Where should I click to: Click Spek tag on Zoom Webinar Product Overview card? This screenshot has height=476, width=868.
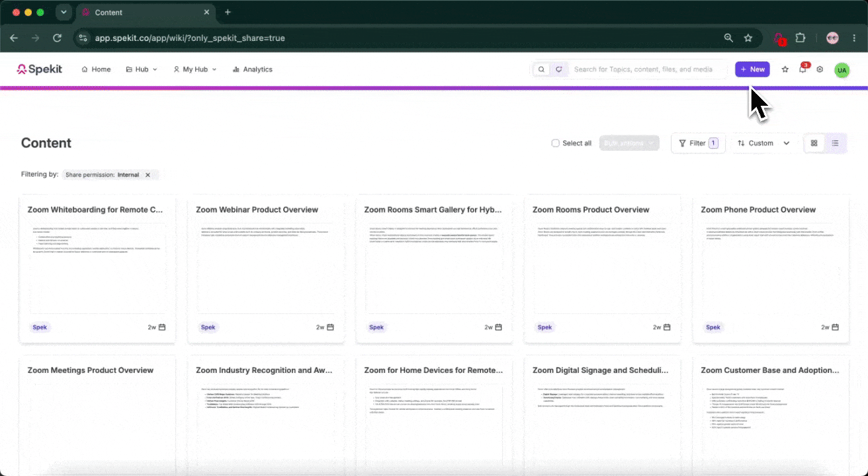208,327
